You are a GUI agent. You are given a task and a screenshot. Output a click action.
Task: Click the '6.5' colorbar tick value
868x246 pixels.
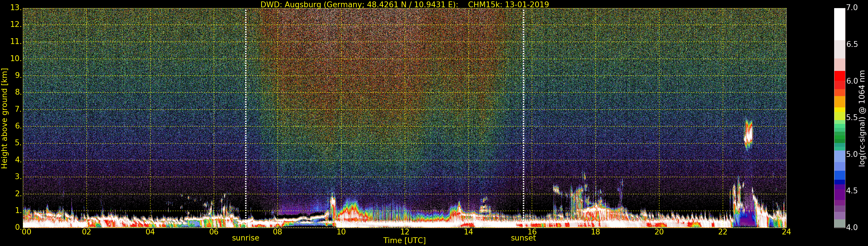pyautogui.click(x=852, y=44)
